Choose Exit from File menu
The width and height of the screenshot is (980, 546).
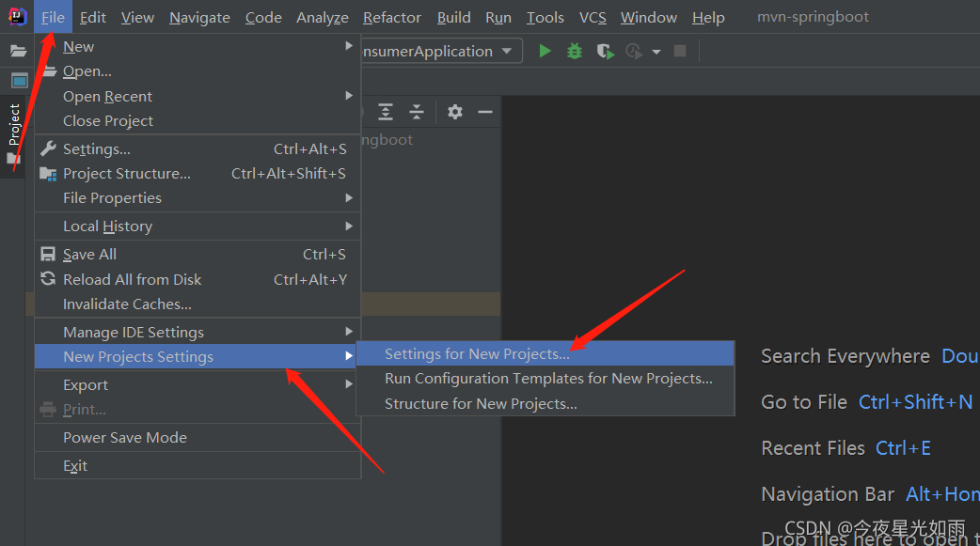(x=198, y=465)
